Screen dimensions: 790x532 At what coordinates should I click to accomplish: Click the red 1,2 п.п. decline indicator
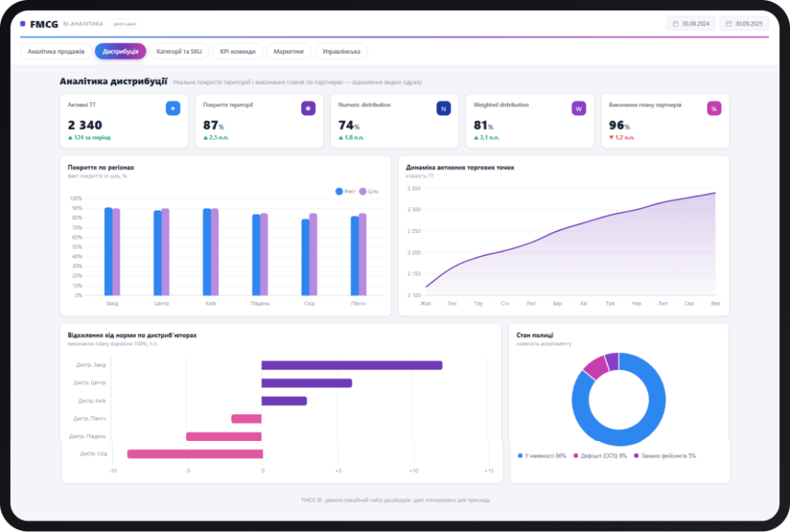tap(621, 137)
